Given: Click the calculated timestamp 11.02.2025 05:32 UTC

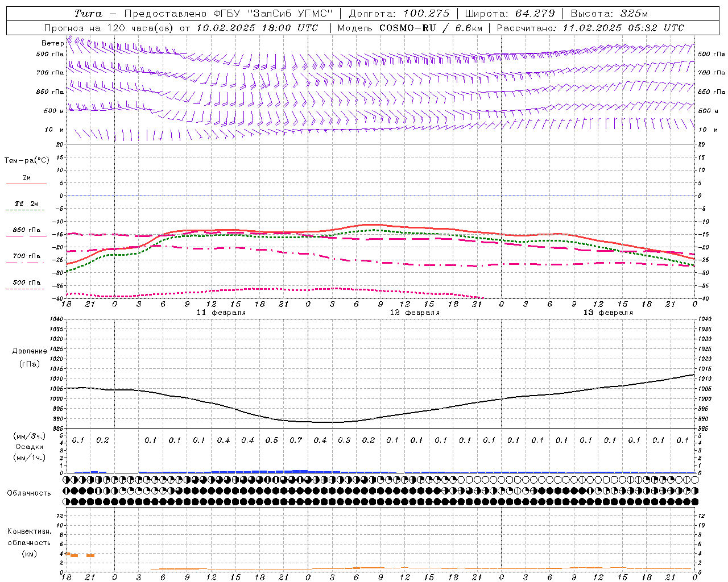Looking at the screenshot, I should (623, 28).
